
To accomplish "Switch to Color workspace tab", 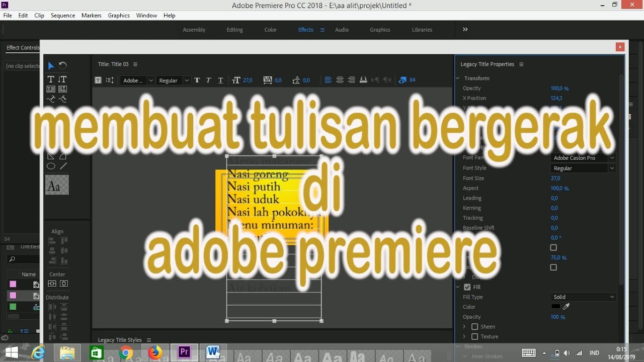I will pos(271,30).
